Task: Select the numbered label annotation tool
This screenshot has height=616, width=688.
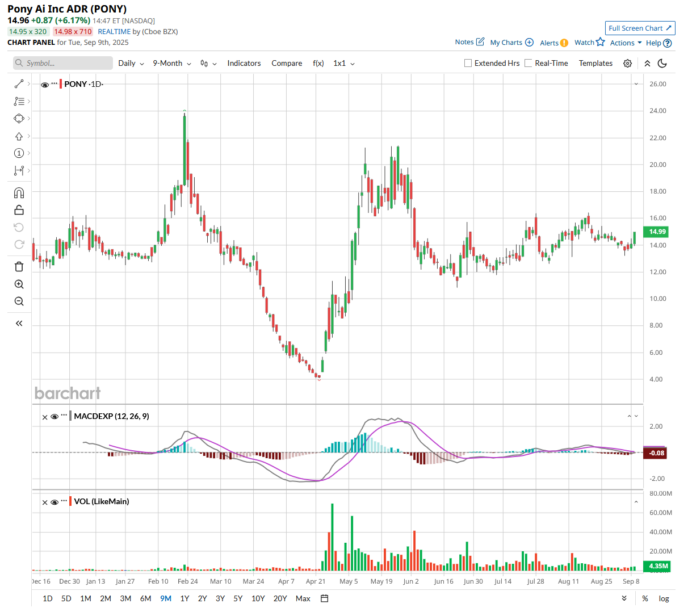Action: [19, 153]
